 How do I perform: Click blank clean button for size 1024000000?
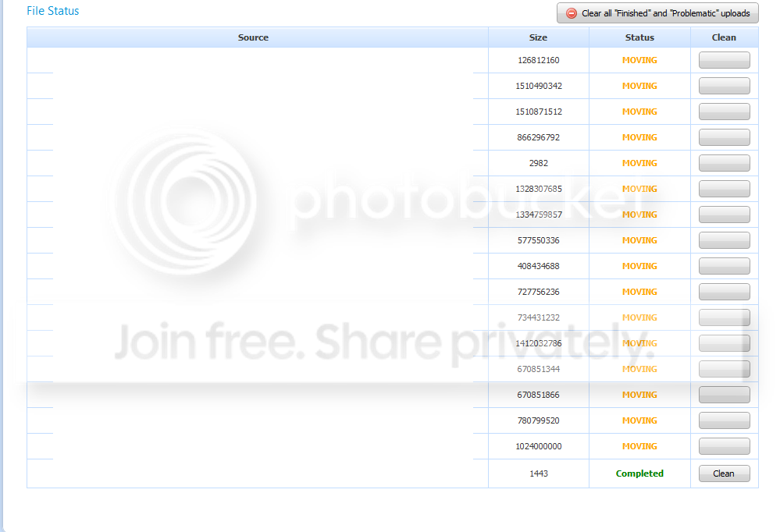724,446
